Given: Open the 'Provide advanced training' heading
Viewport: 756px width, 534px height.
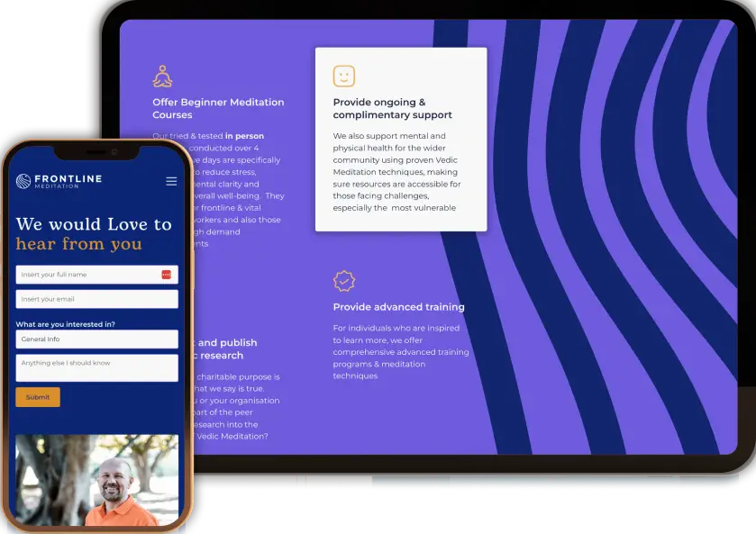Looking at the screenshot, I should tap(398, 307).
